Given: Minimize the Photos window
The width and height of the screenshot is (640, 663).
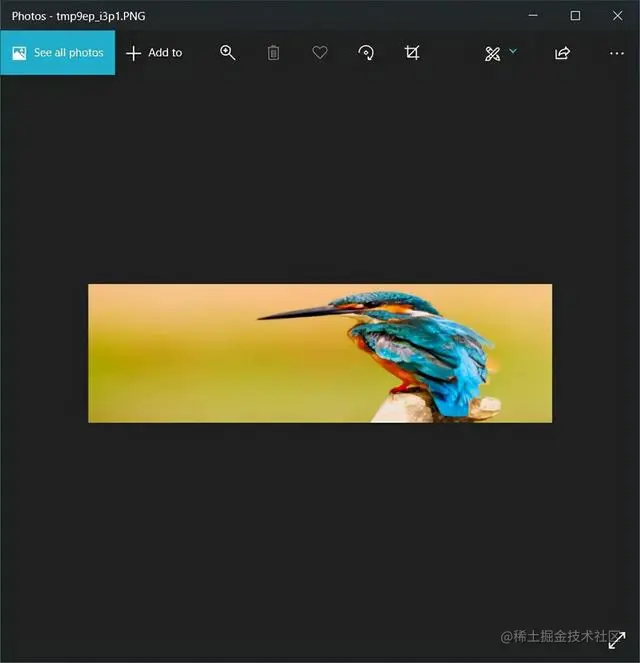Looking at the screenshot, I should pos(533,16).
